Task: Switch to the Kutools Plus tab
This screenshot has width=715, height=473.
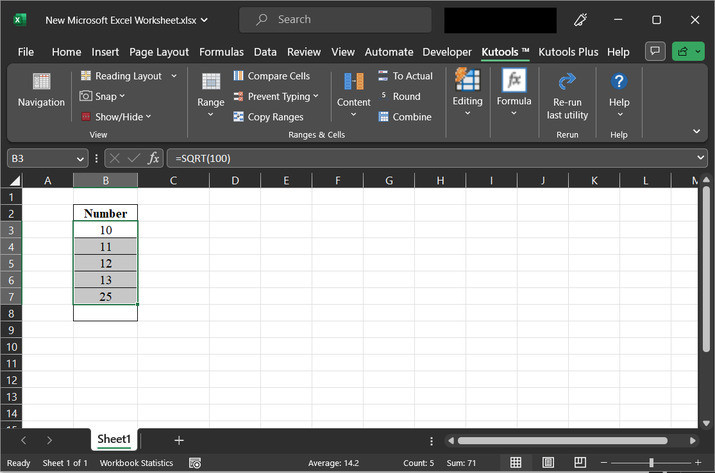Action: tap(570, 52)
